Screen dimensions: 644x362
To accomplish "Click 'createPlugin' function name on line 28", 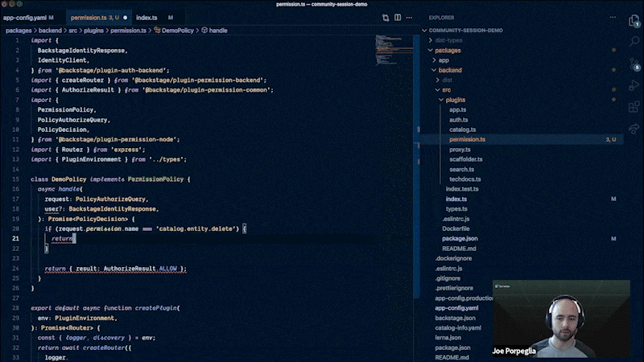I will [156, 308].
